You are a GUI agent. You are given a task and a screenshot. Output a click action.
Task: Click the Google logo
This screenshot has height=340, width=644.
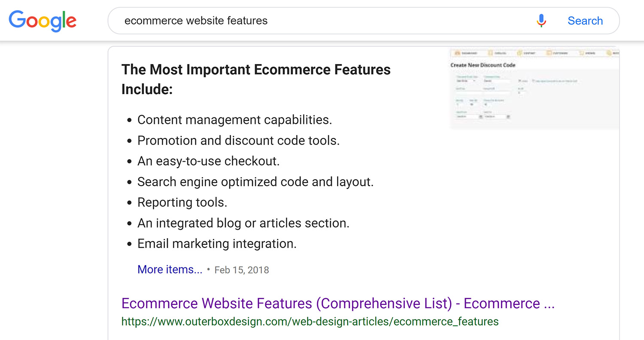[x=43, y=21]
